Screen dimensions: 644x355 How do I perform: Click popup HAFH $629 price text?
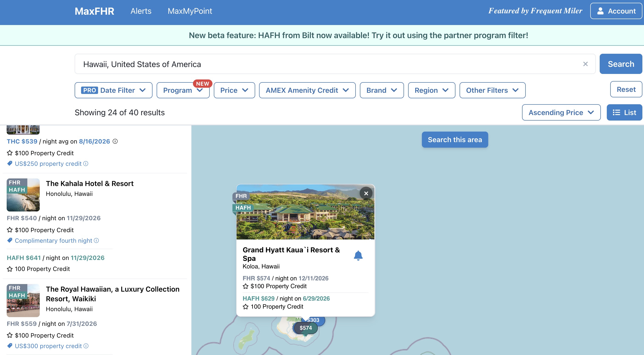[259, 299]
